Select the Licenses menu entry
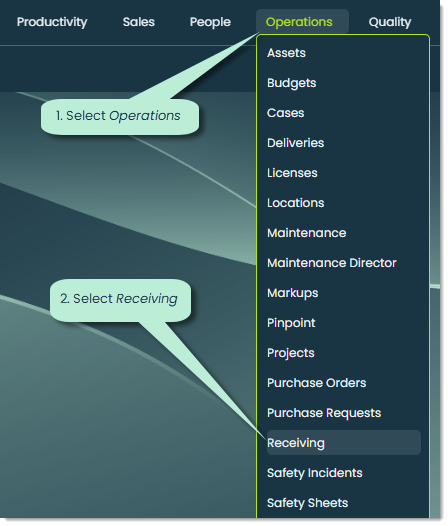448x526 pixels. [x=292, y=173]
